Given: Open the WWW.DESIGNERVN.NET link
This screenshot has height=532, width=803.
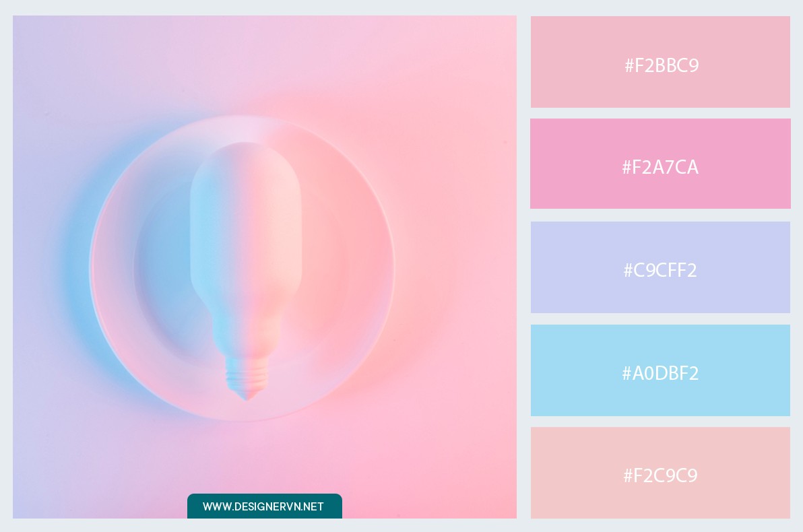Looking at the screenshot, I should [x=263, y=507].
